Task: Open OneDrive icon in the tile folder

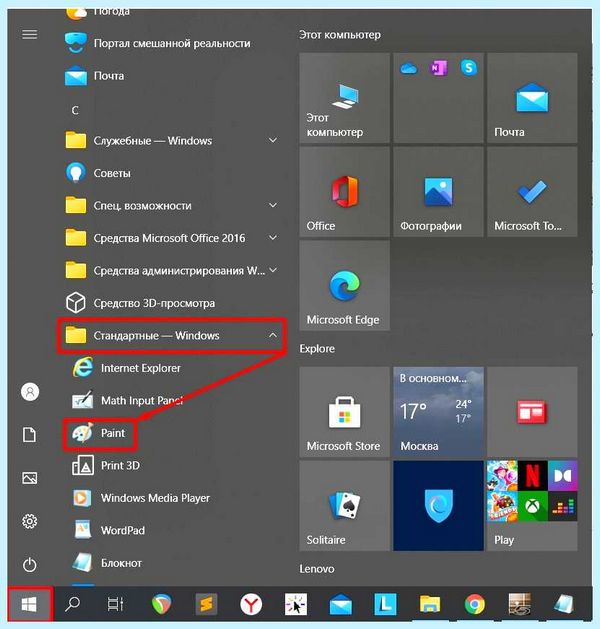Action: pyautogui.click(x=408, y=69)
